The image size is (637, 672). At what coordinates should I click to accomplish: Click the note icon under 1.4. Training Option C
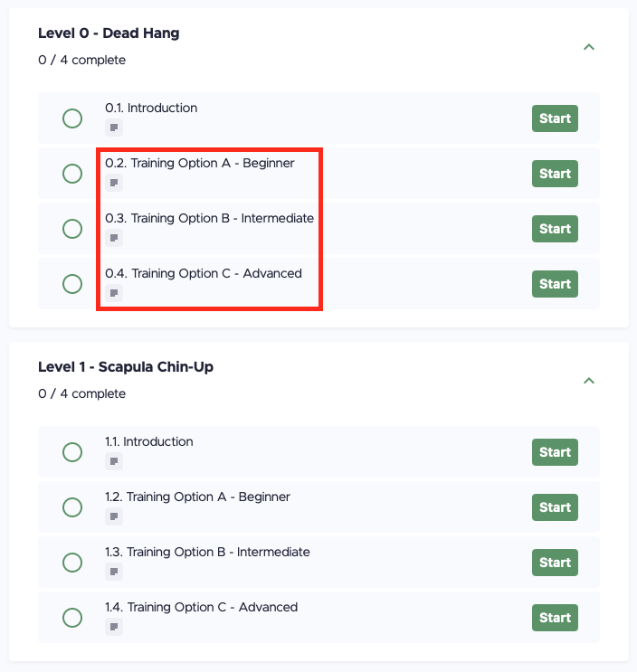coord(114,627)
